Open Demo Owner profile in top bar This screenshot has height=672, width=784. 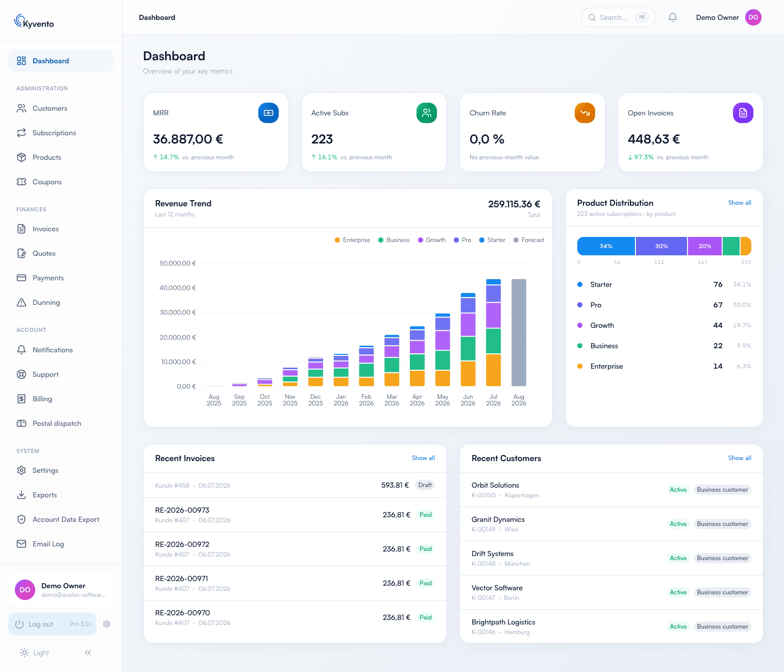728,17
